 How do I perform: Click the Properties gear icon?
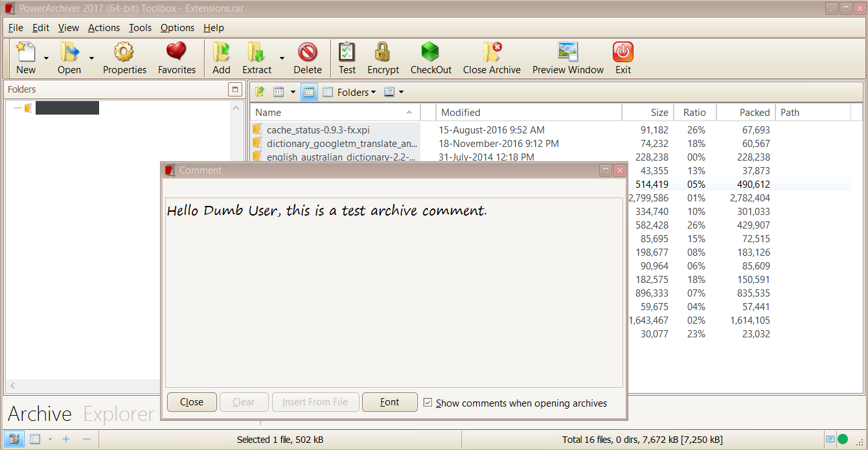pos(124,52)
